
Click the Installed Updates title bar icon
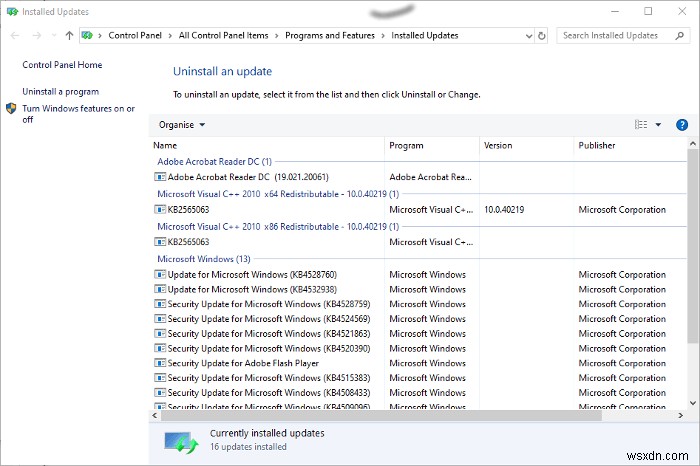pyautogui.click(x=12, y=12)
